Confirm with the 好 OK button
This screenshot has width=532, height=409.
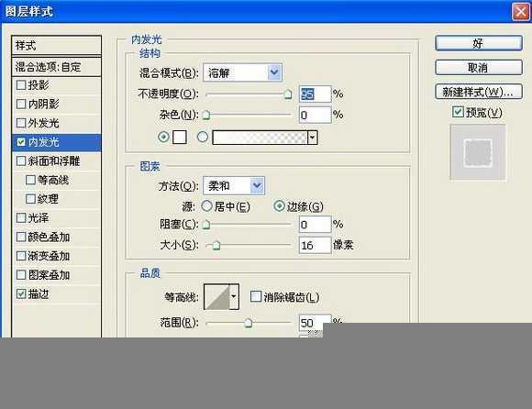[x=479, y=43]
